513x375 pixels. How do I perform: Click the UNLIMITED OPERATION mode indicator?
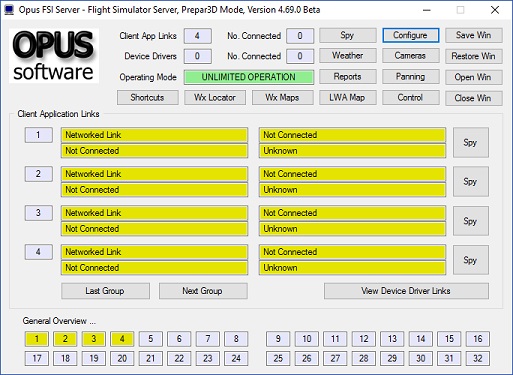tap(249, 77)
